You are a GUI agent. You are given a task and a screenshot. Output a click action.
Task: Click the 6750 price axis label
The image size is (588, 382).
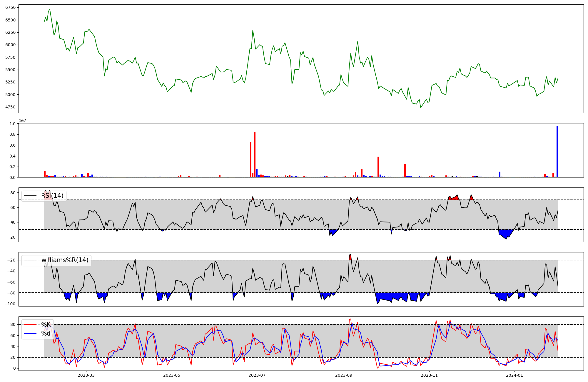pyautogui.click(x=11, y=8)
